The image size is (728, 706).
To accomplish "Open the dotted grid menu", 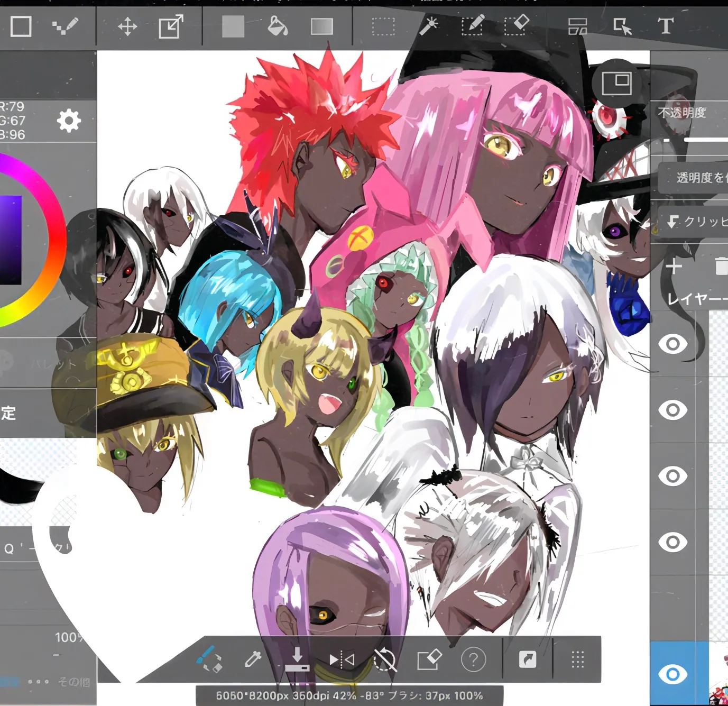I will coord(578,659).
